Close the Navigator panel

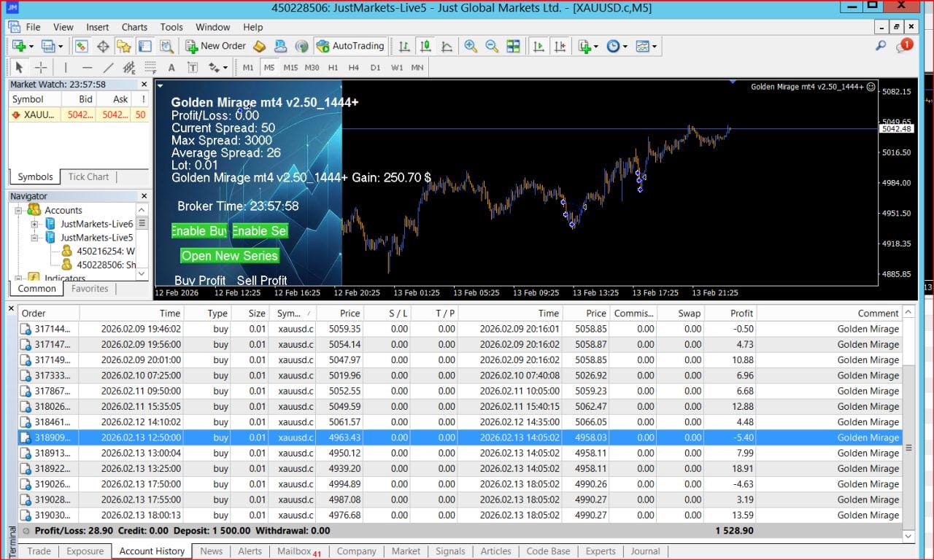[144, 196]
